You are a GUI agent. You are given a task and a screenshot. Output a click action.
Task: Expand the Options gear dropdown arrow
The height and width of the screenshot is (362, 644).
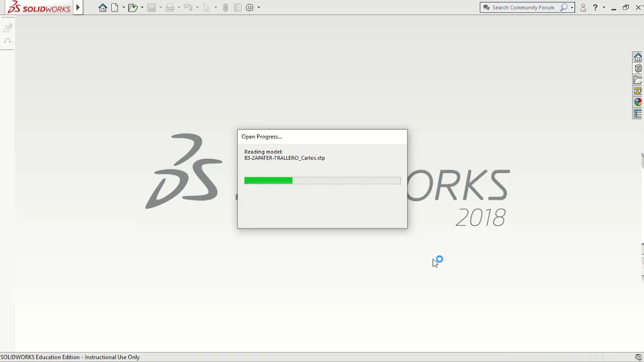pos(259,8)
